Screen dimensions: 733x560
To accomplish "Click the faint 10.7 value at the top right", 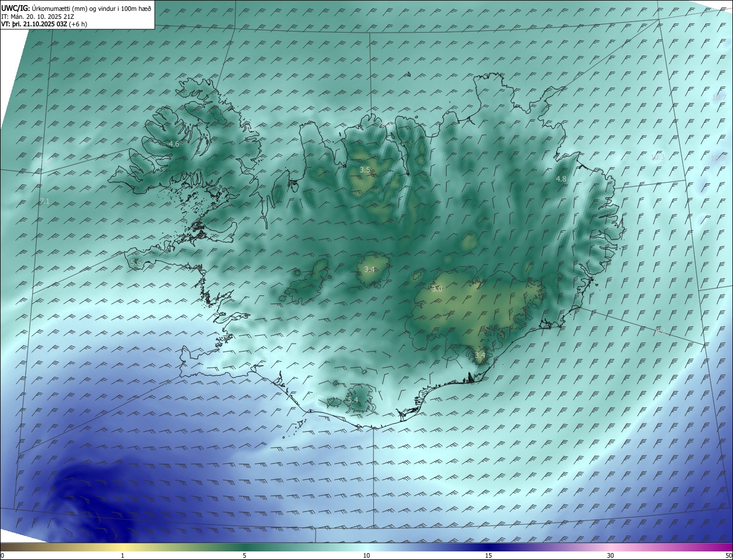I will click(719, 98).
